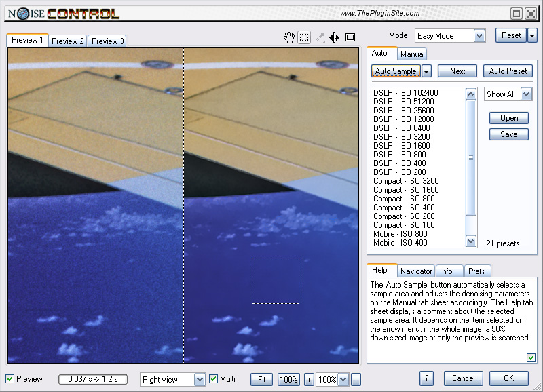Open the Preview 2 tab
This screenshot has width=543, height=392.
(68, 41)
